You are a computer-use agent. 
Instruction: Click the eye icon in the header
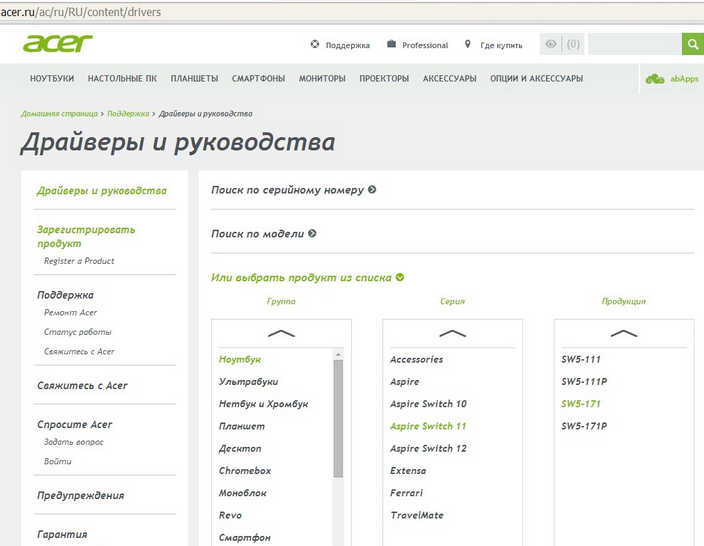coord(551,44)
